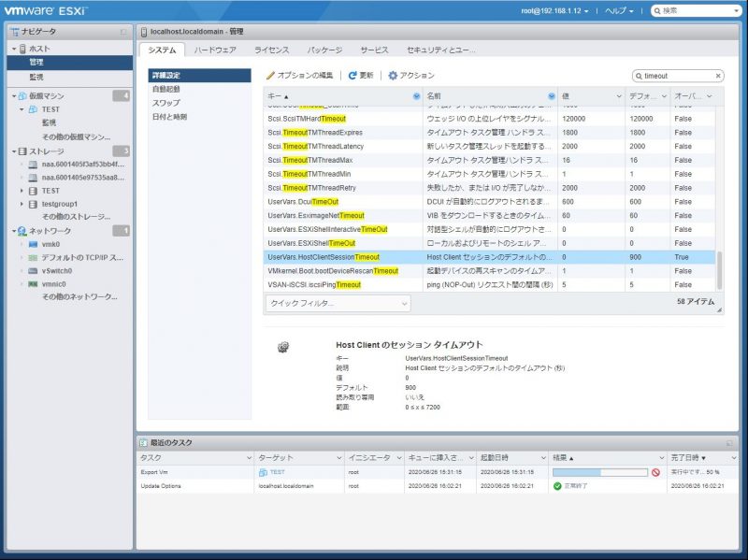Image resolution: width=748 pixels, height=560 pixels.
Task: Switch to the ハードウェア tab
Action: point(215,50)
